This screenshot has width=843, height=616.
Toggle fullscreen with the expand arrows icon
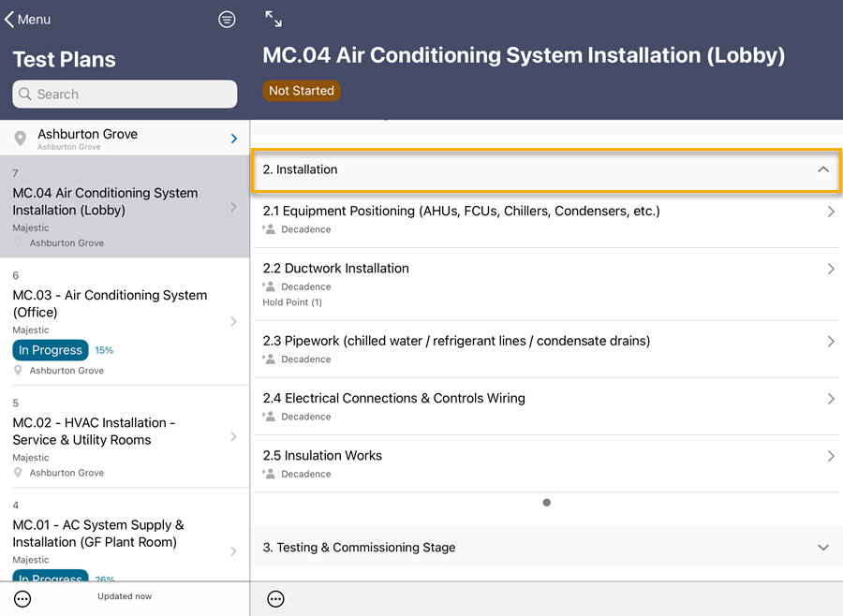click(274, 19)
